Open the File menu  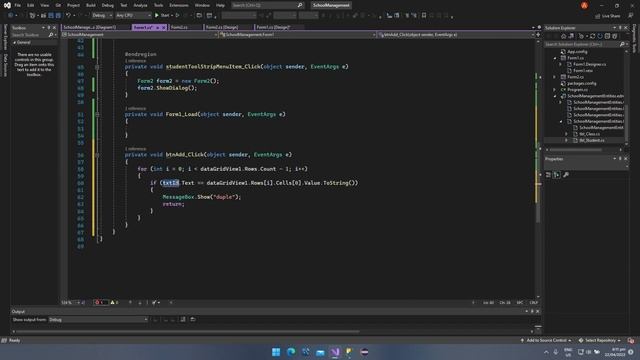pyautogui.click(x=18, y=5)
